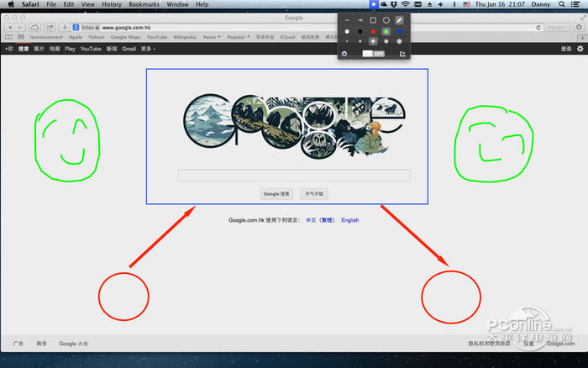
Task: Select the thickest line width dot
Action: [399, 41]
